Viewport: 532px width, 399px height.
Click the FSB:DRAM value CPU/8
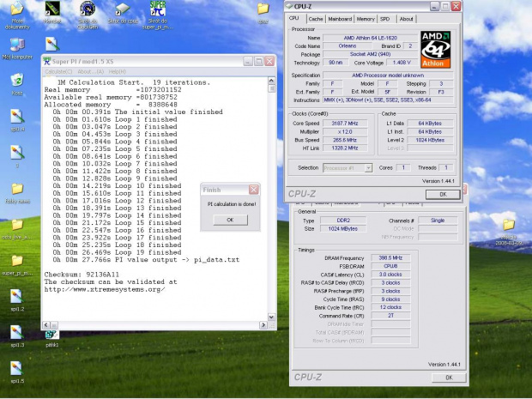coord(390,266)
